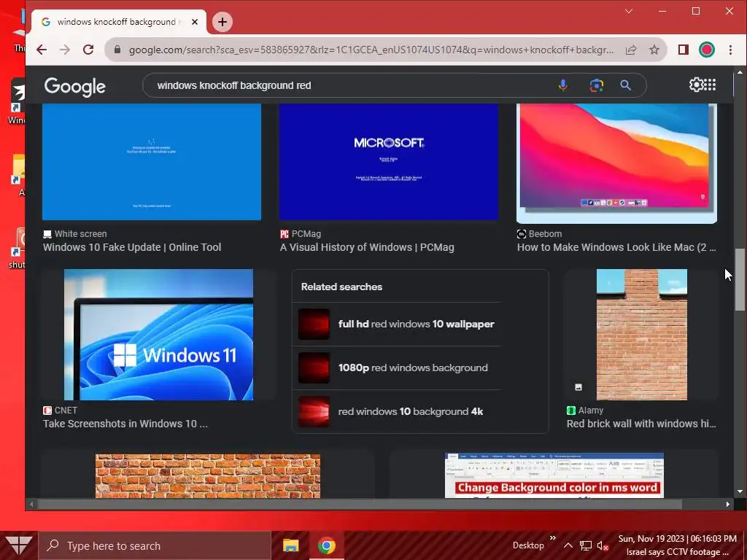Open Google quick settings gear
This screenshot has height=560, width=747.
696,85
